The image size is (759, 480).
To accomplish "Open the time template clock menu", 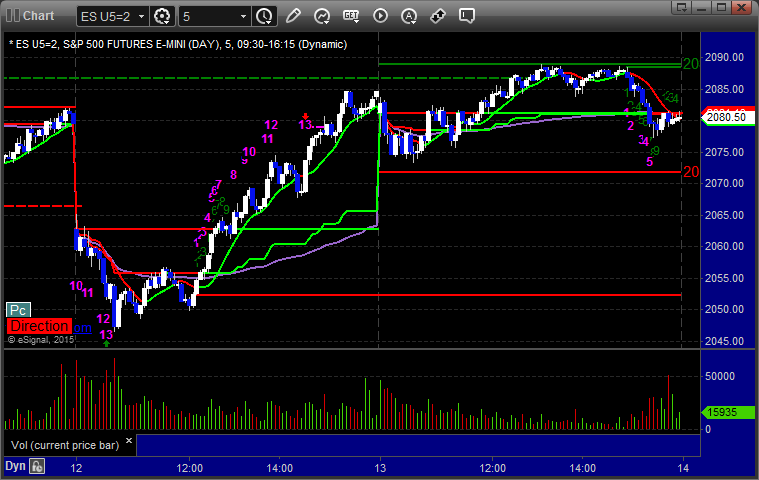I will coord(264,16).
